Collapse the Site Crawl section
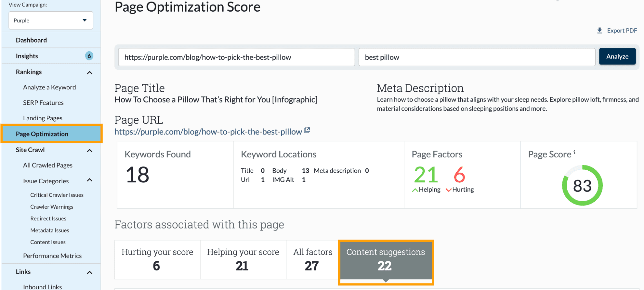The height and width of the screenshot is (290, 644). click(90, 151)
